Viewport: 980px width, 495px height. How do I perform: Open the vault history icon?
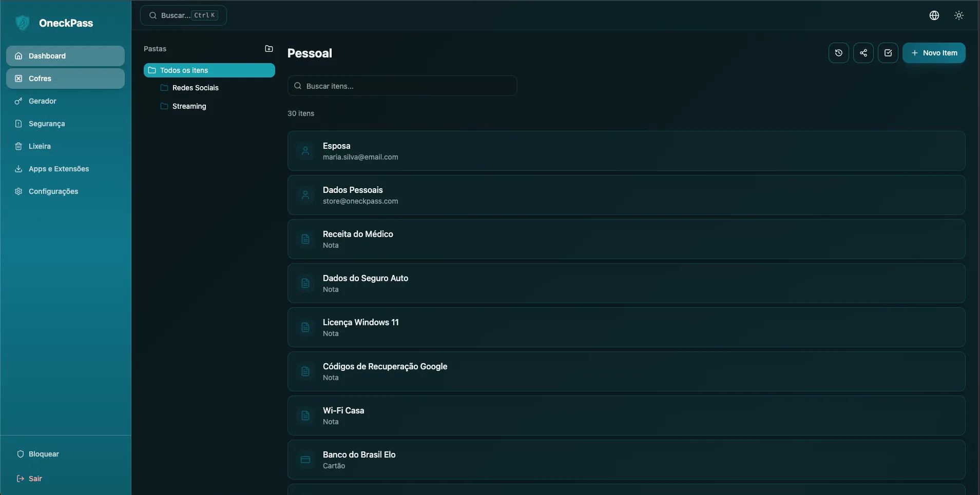(838, 53)
